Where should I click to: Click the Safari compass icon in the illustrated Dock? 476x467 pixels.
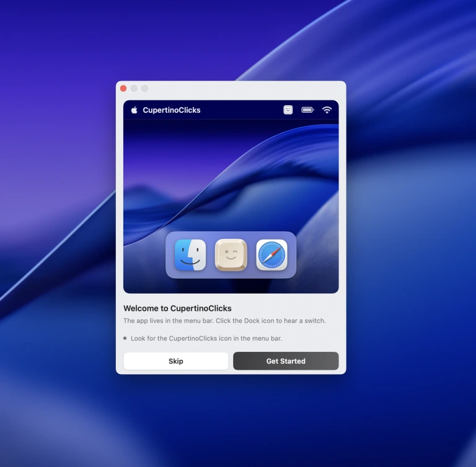[x=271, y=255]
